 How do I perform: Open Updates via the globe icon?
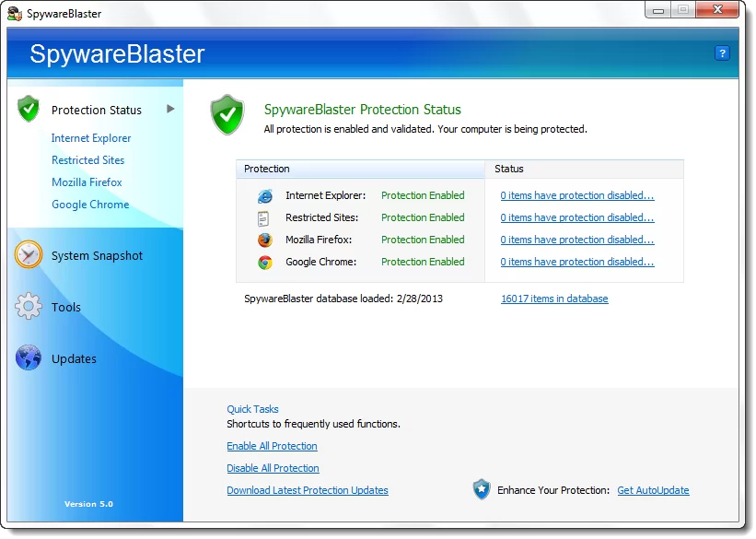29,358
